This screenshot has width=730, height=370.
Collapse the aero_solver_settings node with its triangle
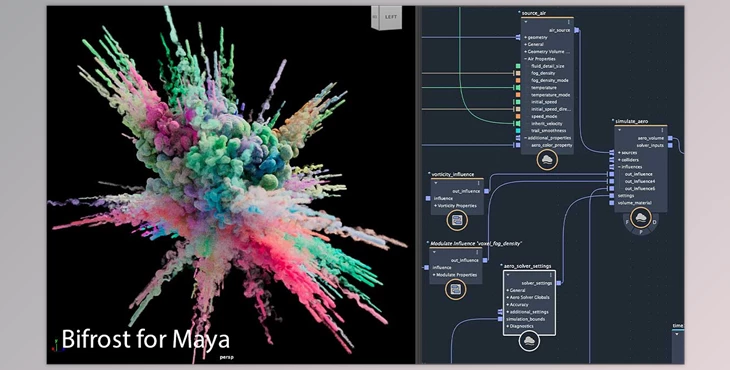508,275
